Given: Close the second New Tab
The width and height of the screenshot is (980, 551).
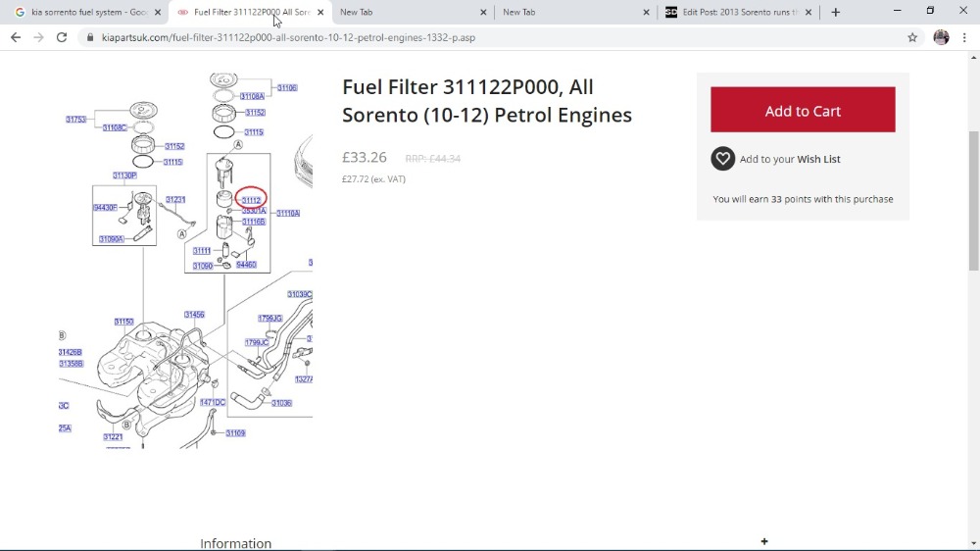Looking at the screenshot, I should click(646, 13).
